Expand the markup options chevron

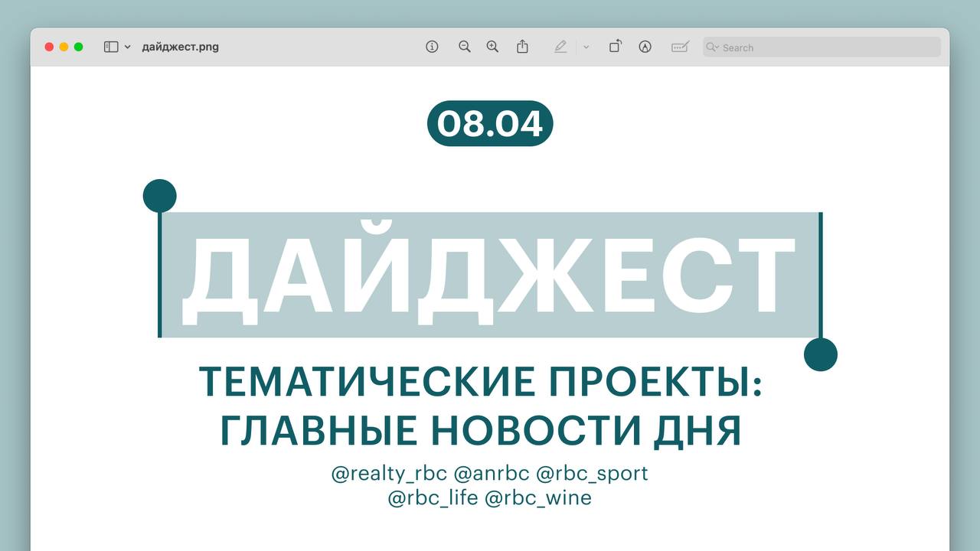click(586, 47)
